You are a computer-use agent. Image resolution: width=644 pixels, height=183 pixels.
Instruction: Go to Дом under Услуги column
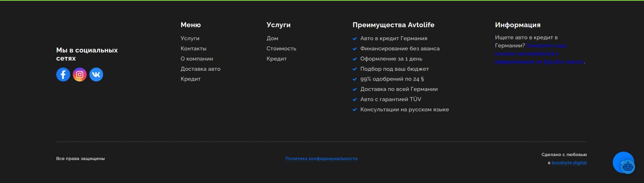(x=272, y=38)
